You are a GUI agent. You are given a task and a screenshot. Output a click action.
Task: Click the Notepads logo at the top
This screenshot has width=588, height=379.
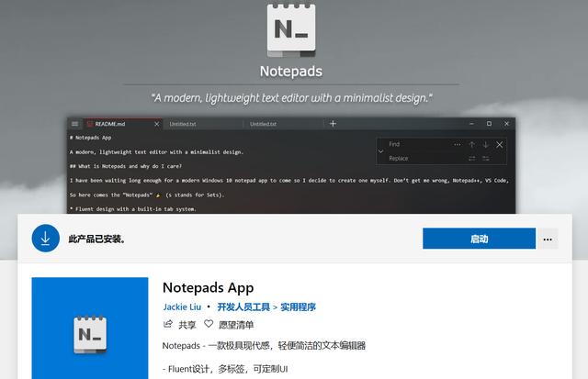[291, 30]
